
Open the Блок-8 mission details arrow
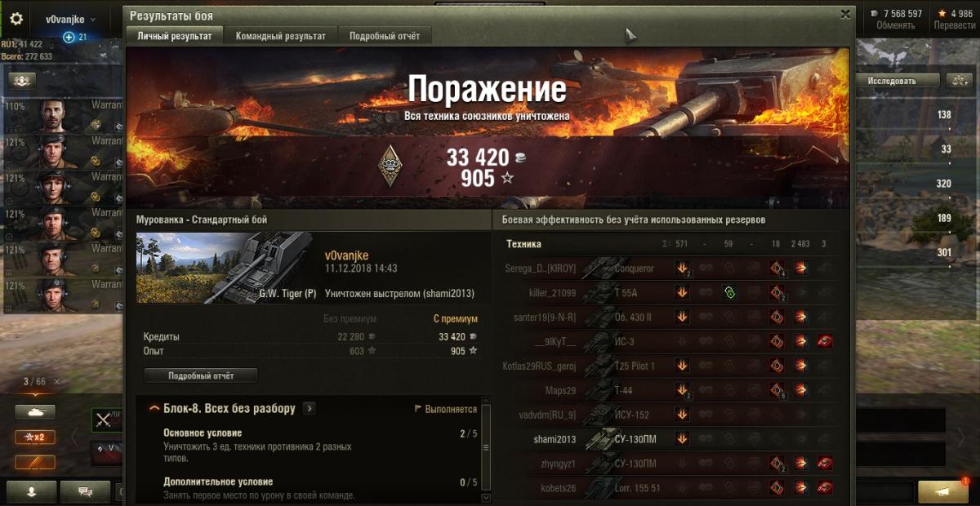(x=310, y=408)
